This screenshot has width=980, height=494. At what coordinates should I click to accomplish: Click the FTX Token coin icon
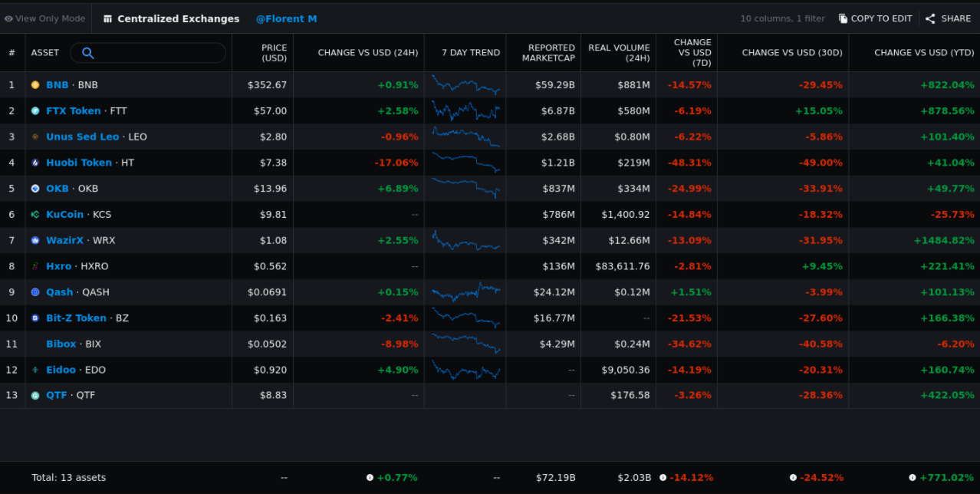[x=35, y=111]
